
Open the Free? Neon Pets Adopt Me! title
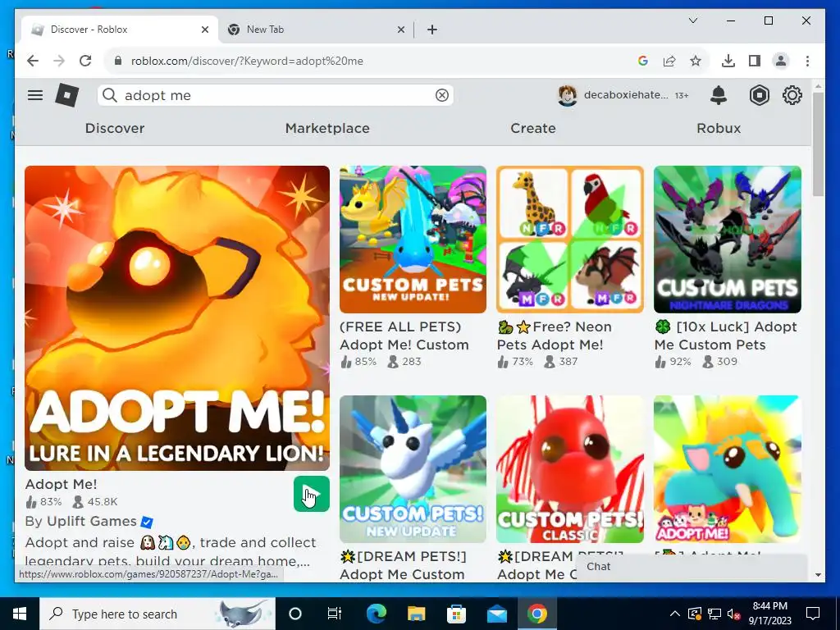tap(555, 336)
